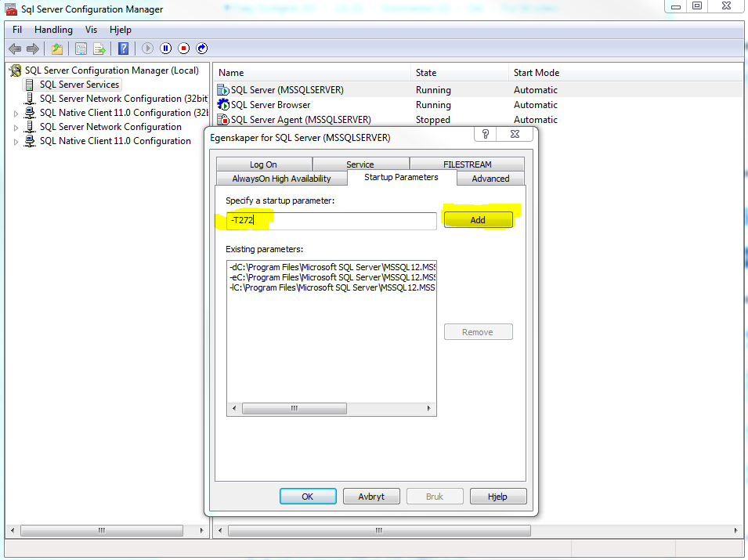This screenshot has width=748, height=560.
Task: Click the Add button
Action: click(478, 220)
